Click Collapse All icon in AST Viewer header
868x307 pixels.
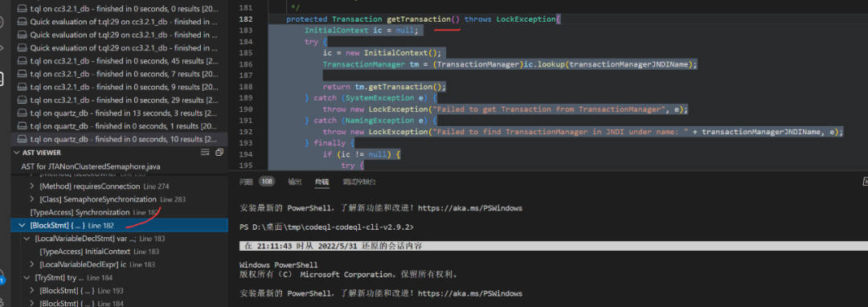(219, 153)
